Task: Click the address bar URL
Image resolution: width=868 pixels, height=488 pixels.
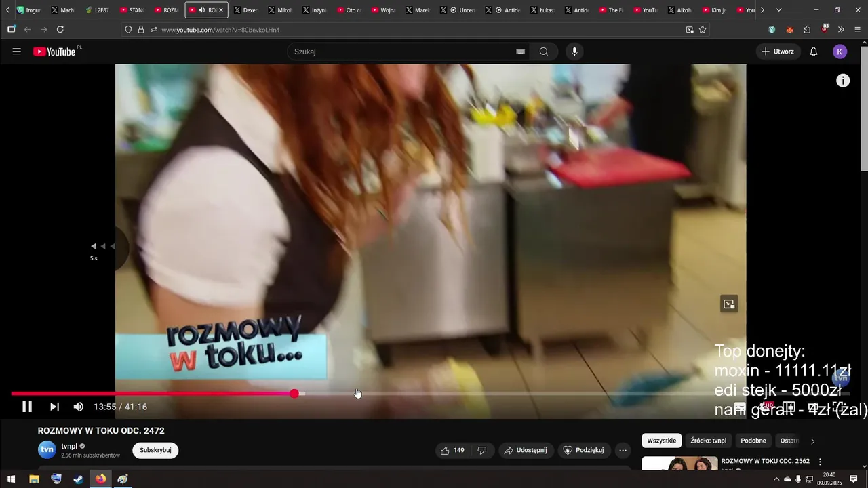Action: [x=220, y=30]
